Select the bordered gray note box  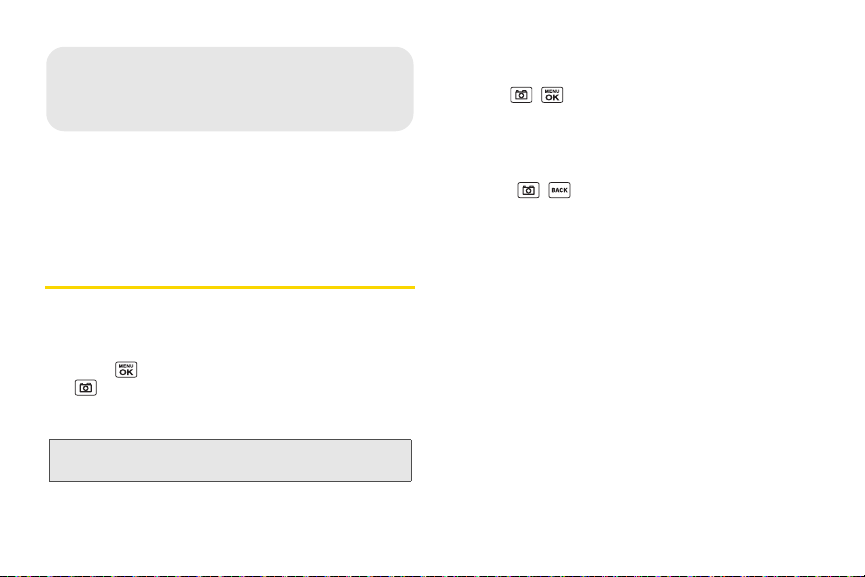(x=230, y=461)
